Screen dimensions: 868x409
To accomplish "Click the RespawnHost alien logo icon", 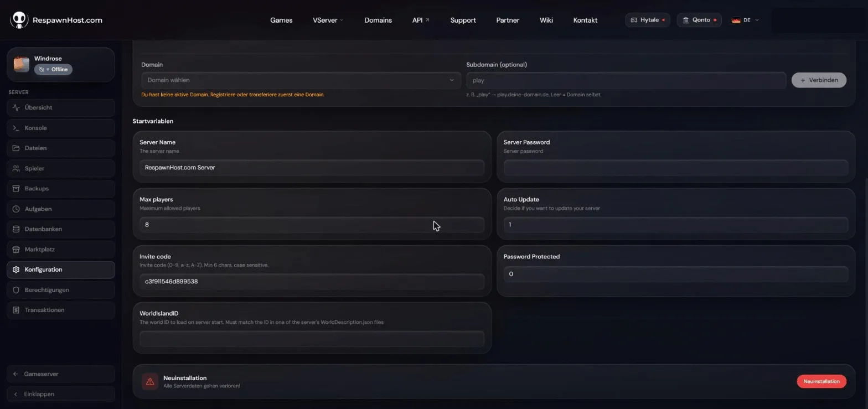I will pos(19,20).
